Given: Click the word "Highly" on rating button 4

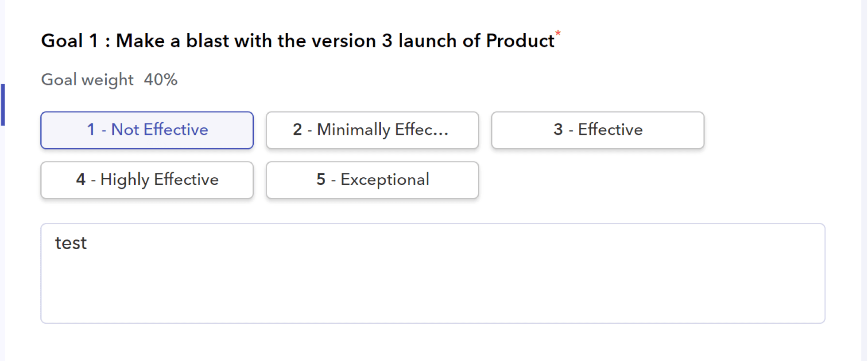Looking at the screenshot, I should [125, 180].
